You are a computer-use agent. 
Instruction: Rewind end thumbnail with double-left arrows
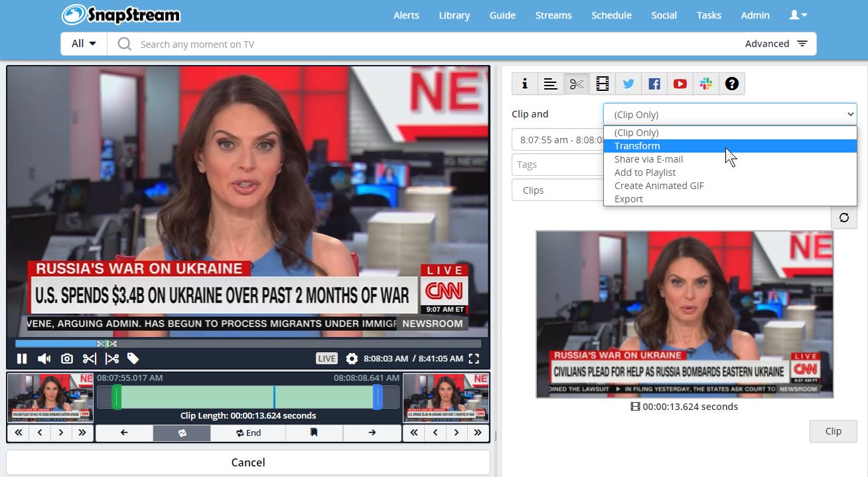coord(413,433)
